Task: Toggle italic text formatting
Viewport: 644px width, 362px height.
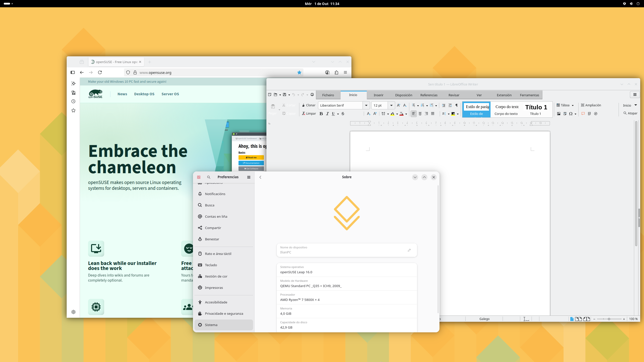Action: pos(327,114)
